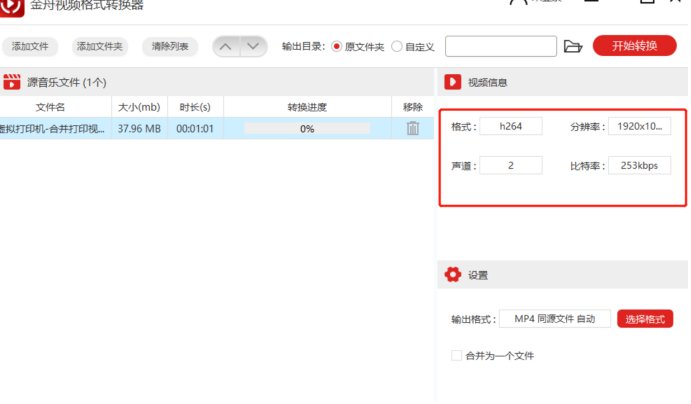Click the 转换进度 column header
This screenshot has width=691, height=404.
pos(307,107)
